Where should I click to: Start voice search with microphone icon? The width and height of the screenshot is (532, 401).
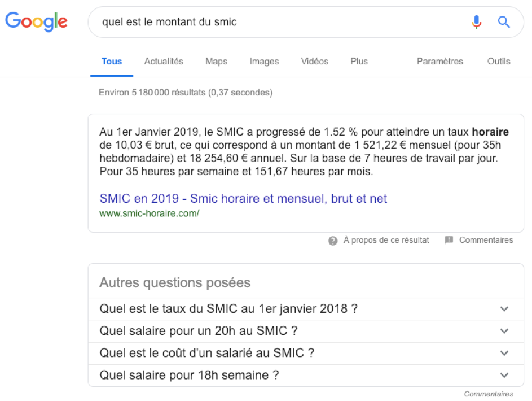[x=476, y=22]
